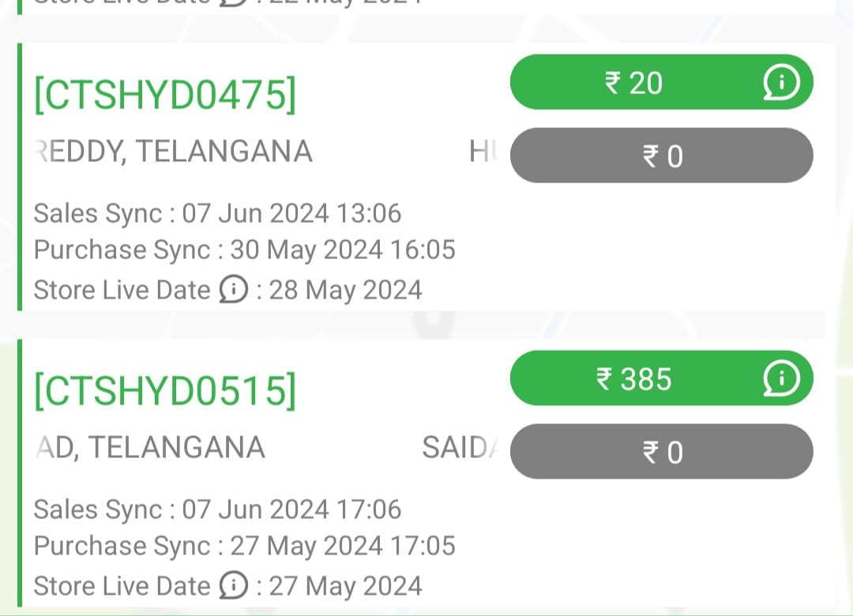Image resolution: width=853 pixels, height=616 pixels.
Task: Tap the AD, TELANGANA address text
Action: tap(150, 448)
